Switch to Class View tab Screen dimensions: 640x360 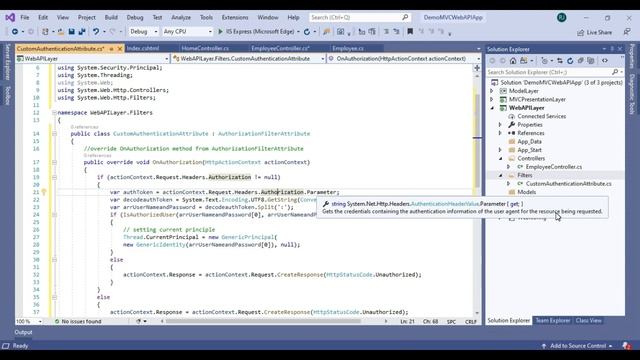[x=588, y=320]
